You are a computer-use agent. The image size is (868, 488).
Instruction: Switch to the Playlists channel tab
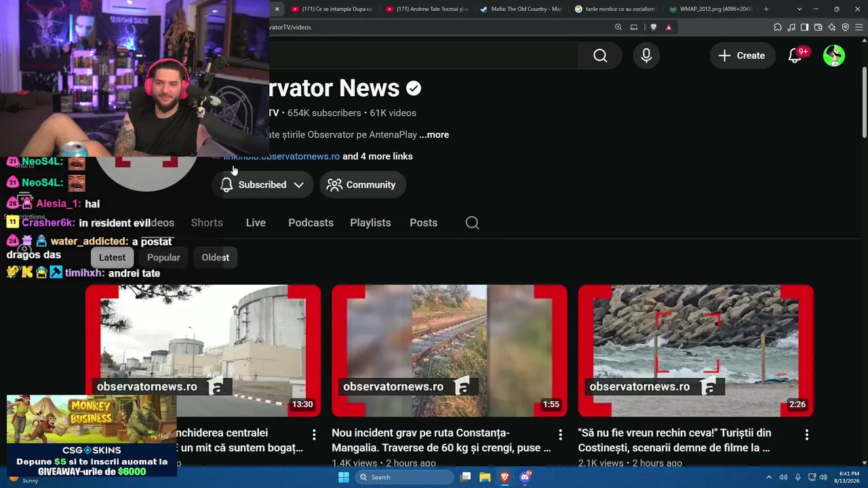coord(370,223)
